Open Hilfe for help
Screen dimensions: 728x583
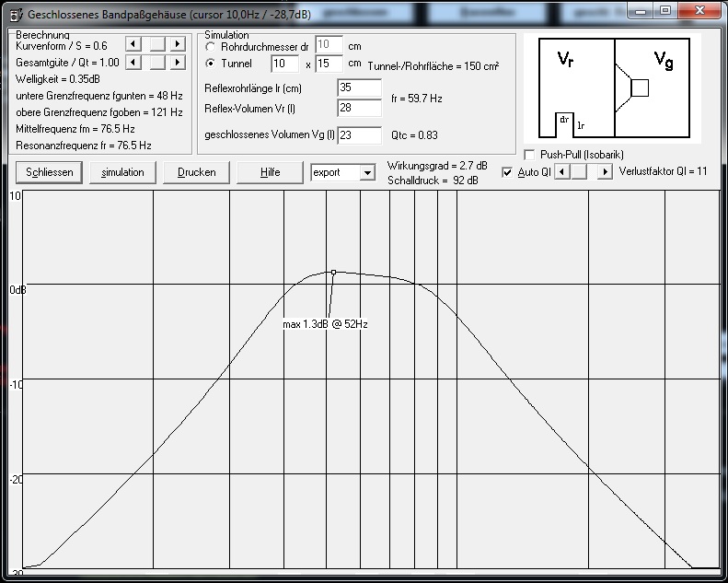(x=270, y=172)
